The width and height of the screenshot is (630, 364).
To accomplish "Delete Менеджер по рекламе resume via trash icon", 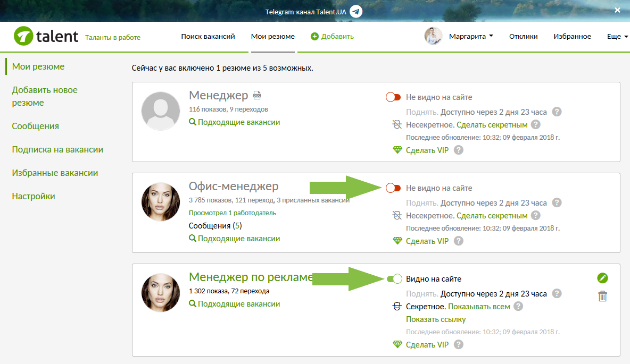I will pos(602,296).
